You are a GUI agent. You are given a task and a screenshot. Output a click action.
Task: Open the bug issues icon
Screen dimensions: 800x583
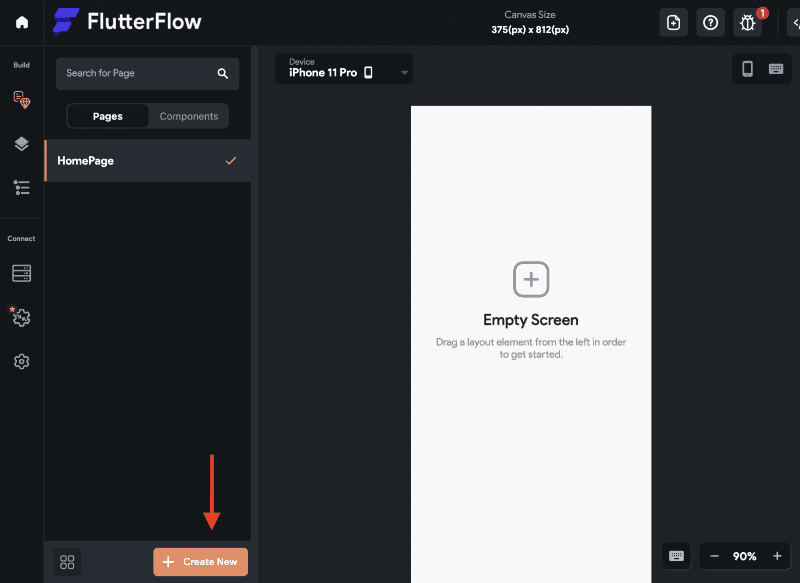pos(747,23)
